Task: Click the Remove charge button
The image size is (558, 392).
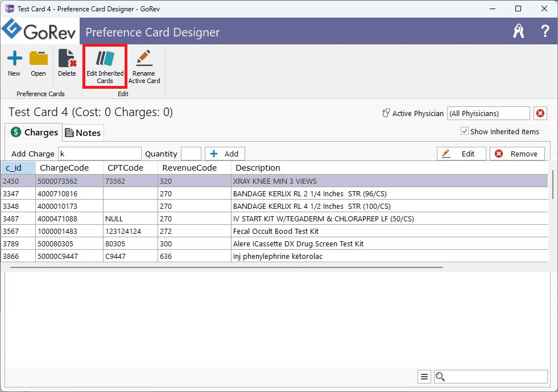Action: (x=517, y=154)
